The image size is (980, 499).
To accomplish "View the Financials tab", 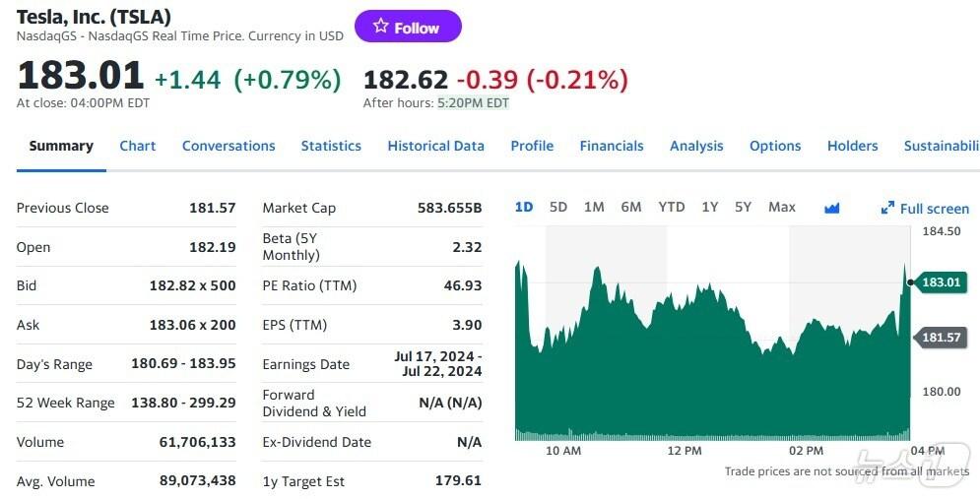I will [x=612, y=146].
